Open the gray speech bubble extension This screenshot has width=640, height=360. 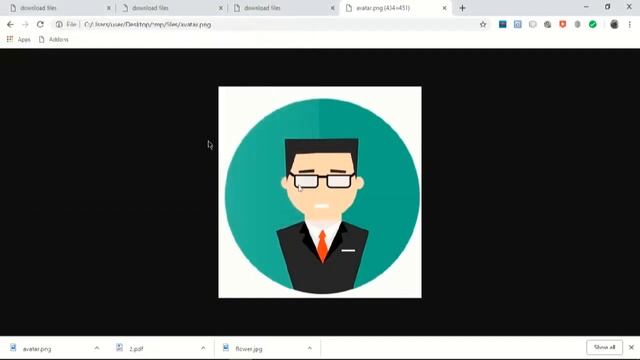coord(533,24)
